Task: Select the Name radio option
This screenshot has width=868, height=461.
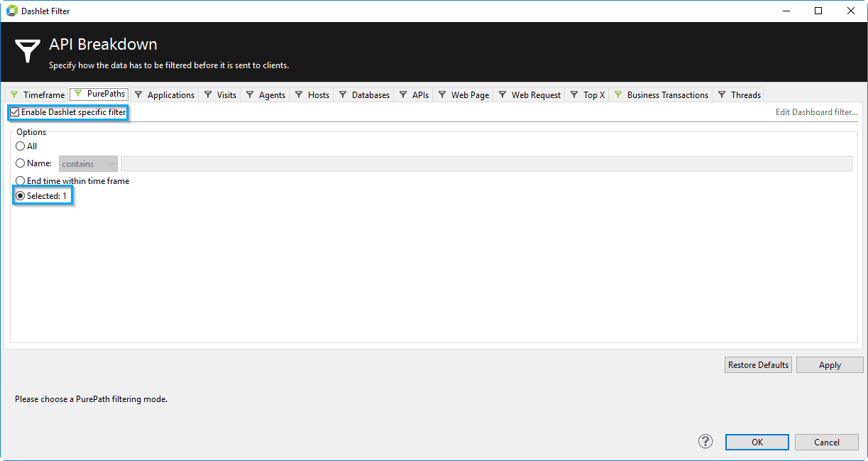Action: 21,163
